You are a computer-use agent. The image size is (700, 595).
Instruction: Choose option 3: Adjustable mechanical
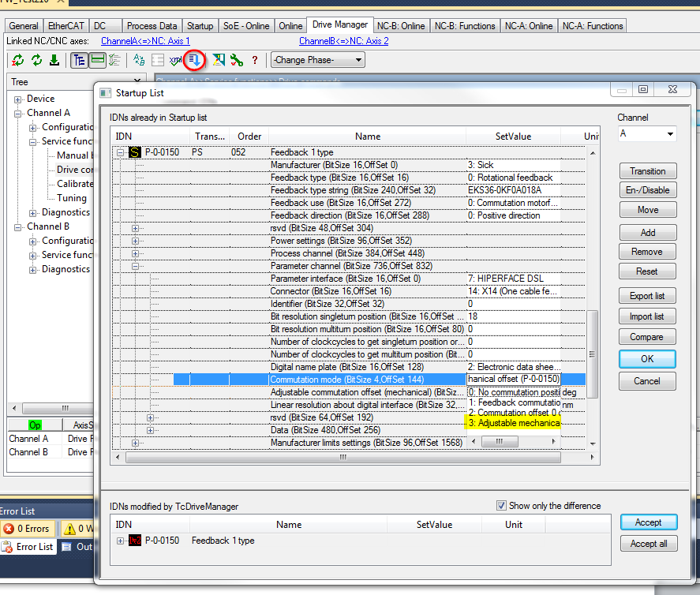(514, 423)
